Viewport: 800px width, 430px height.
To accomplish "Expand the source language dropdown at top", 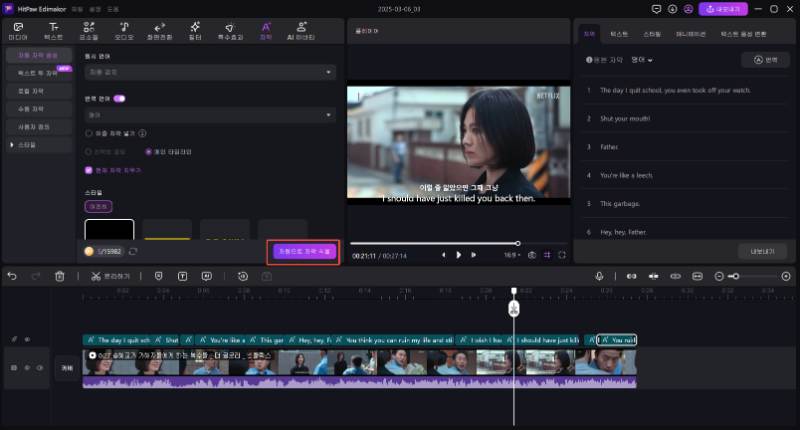I will [209, 72].
